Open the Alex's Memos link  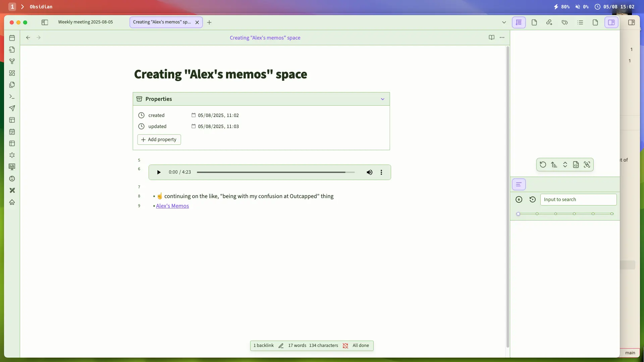point(172,206)
